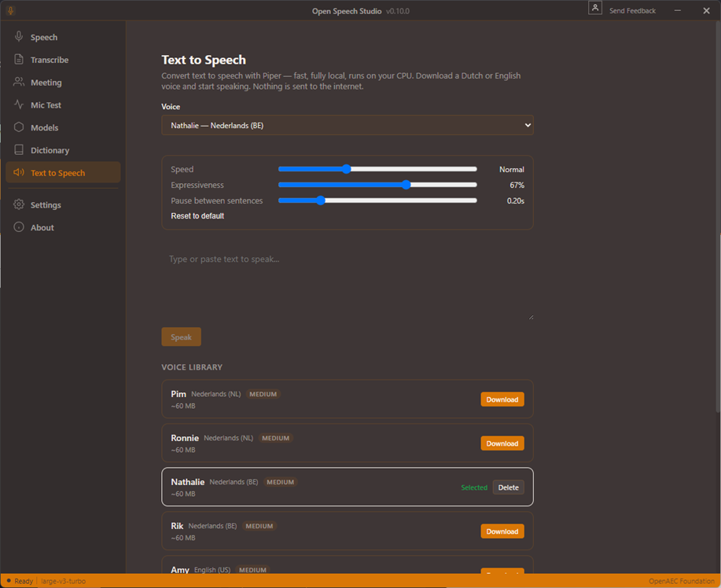Expand the Voice dropdown showing Nathalie

click(348, 125)
